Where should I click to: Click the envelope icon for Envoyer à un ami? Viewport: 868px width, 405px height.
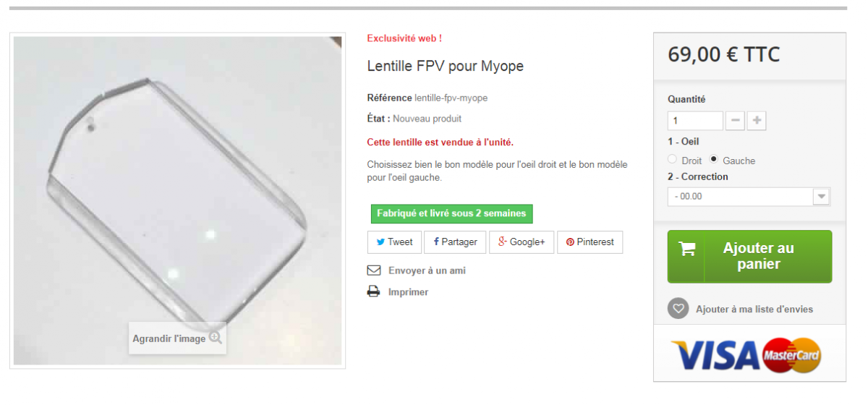[x=373, y=270]
